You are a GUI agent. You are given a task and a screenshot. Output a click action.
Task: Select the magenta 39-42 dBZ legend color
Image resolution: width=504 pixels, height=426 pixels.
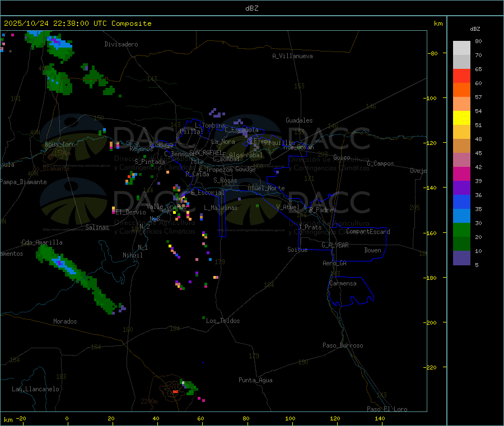(x=461, y=174)
